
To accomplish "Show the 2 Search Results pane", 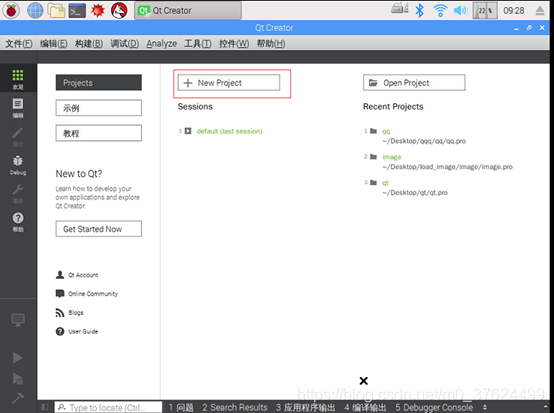I will click(235, 407).
